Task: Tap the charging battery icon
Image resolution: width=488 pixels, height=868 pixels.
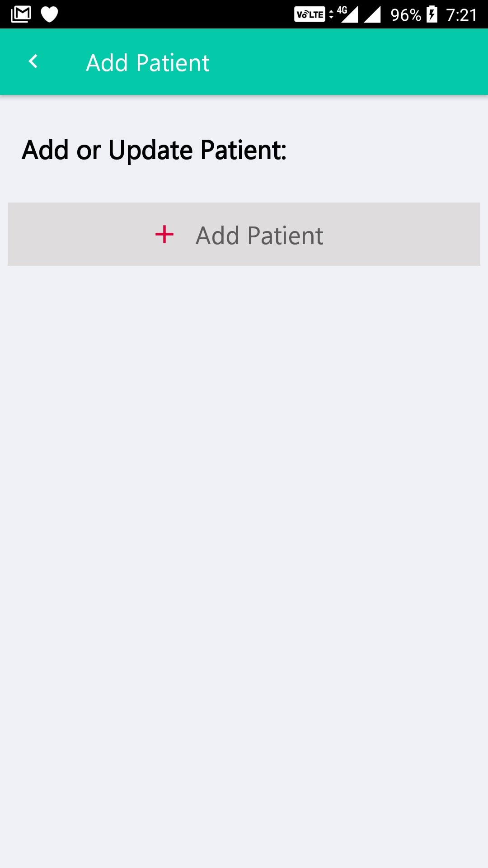Action: click(432, 14)
